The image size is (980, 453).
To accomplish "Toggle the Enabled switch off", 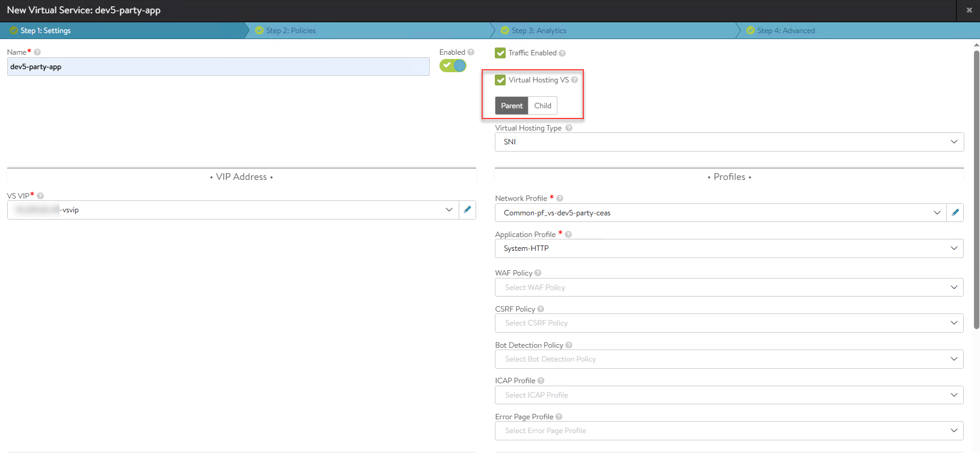I will [x=453, y=66].
